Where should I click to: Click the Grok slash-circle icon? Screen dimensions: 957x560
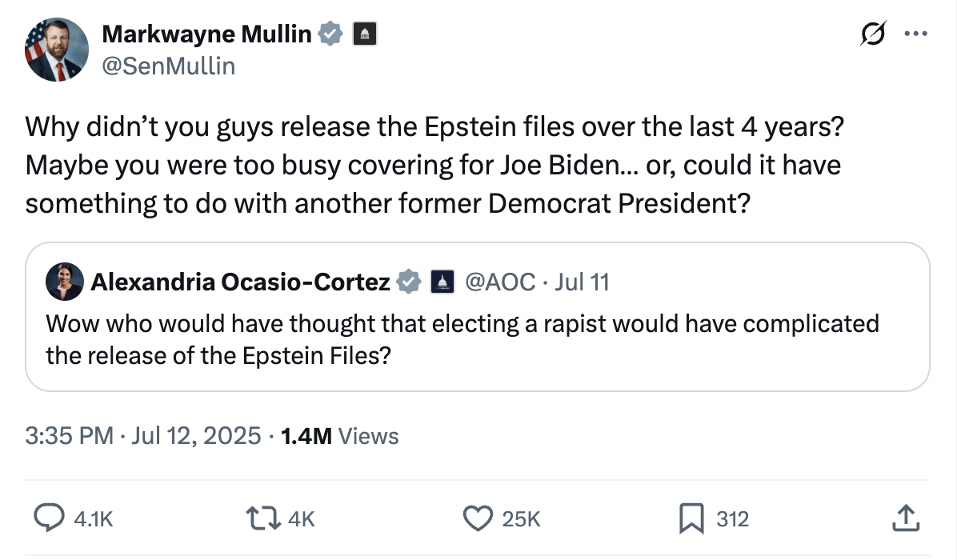[x=870, y=34]
